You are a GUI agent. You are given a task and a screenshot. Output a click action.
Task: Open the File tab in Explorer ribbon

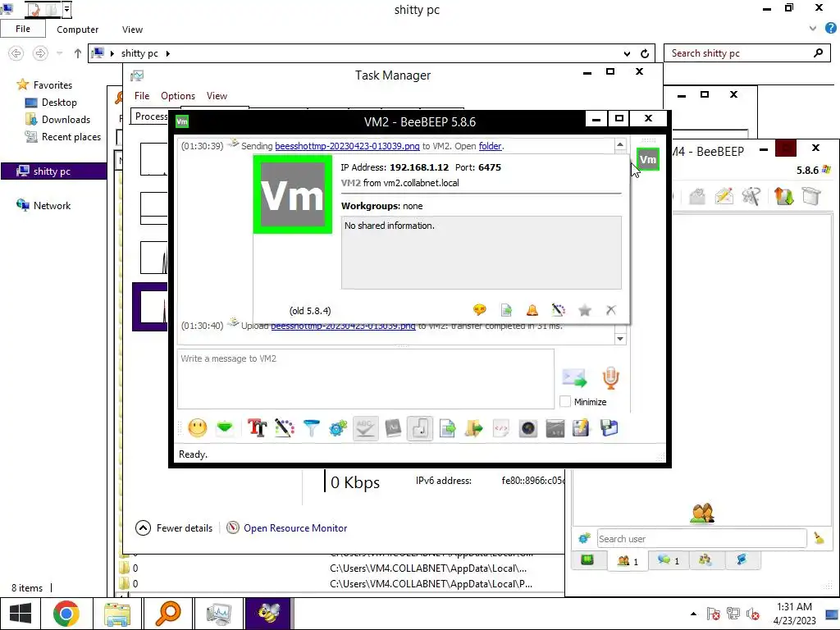click(x=22, y=29)
